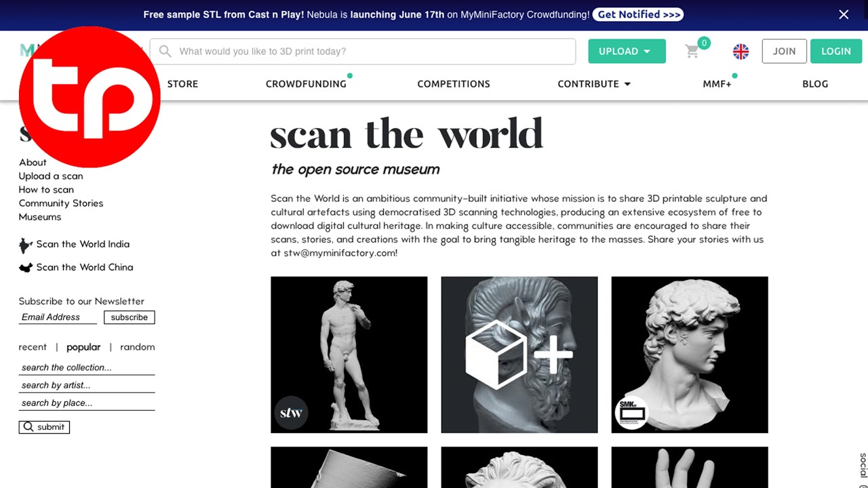Screen dimensions: 868x488
Task: Open the hand sculpture thumbnail
Action: click(x=690, y=468)
